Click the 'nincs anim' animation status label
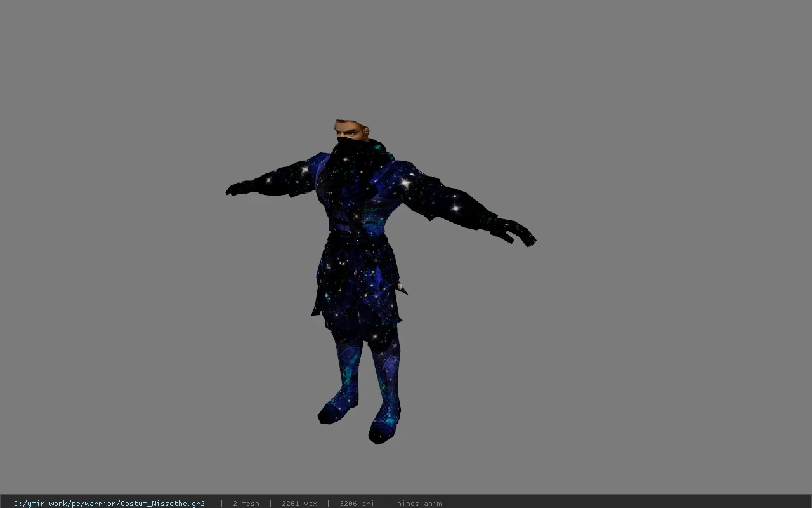 click(419, 504)
